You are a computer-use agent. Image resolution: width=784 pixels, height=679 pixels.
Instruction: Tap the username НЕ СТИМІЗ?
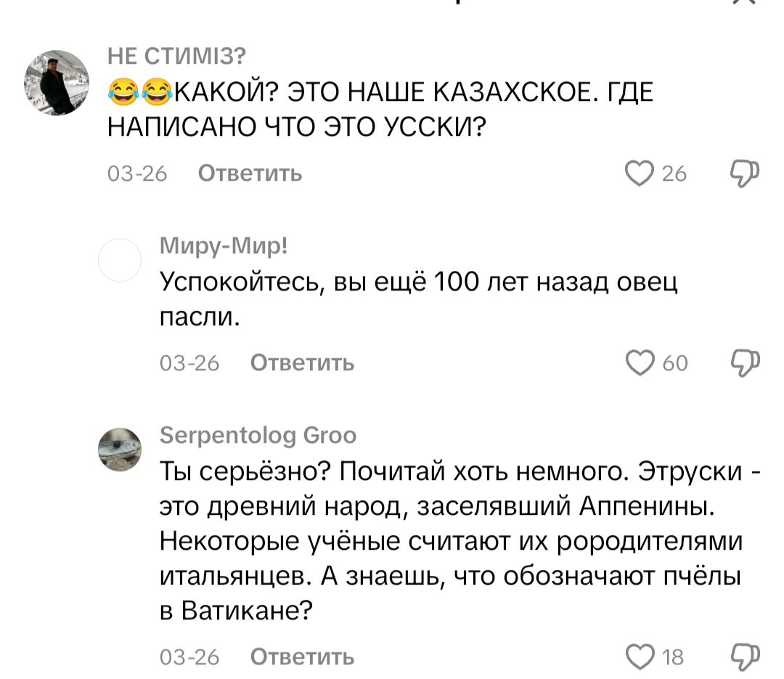[176, 55]
